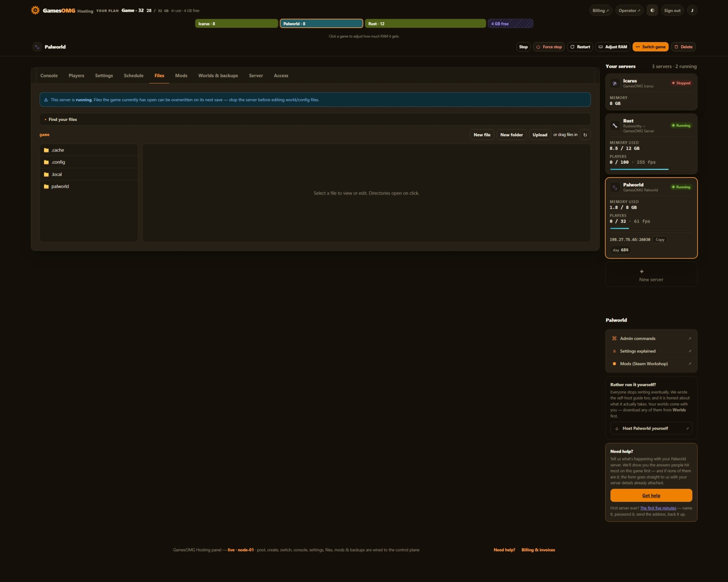Open the Schedule tab

click(134, 76)
